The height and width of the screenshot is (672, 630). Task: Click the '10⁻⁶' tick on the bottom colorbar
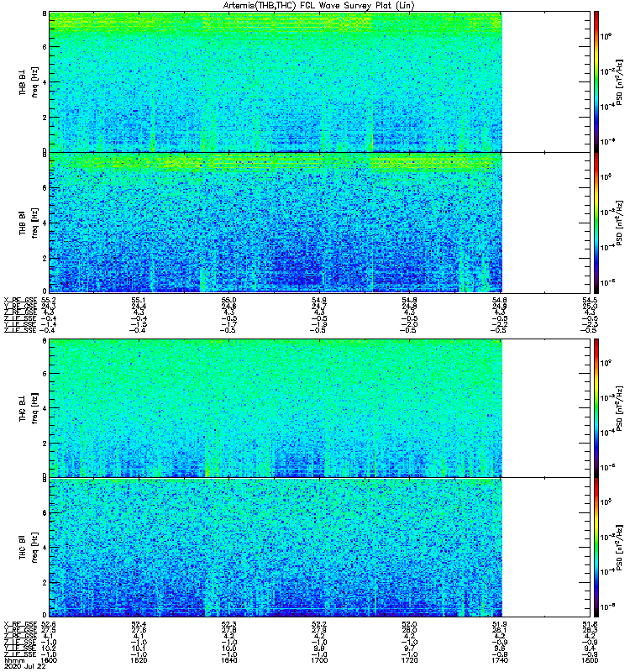607,606
